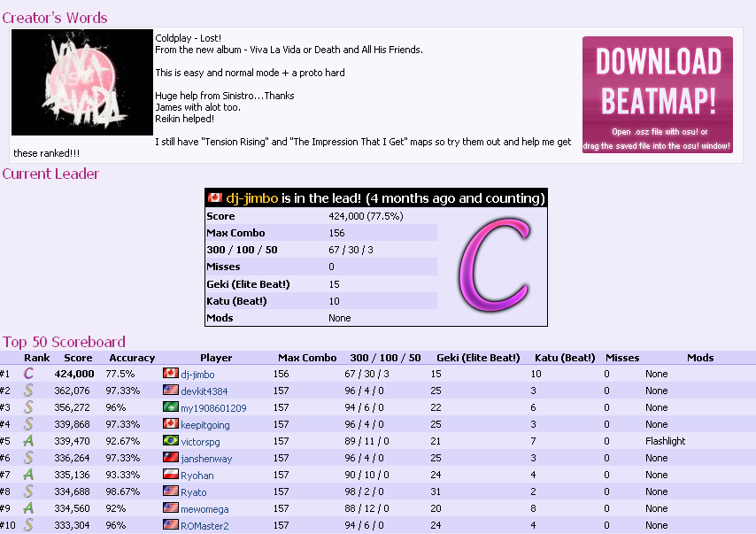
Task: Click the Rank column header
Action: tap(36, 358)
